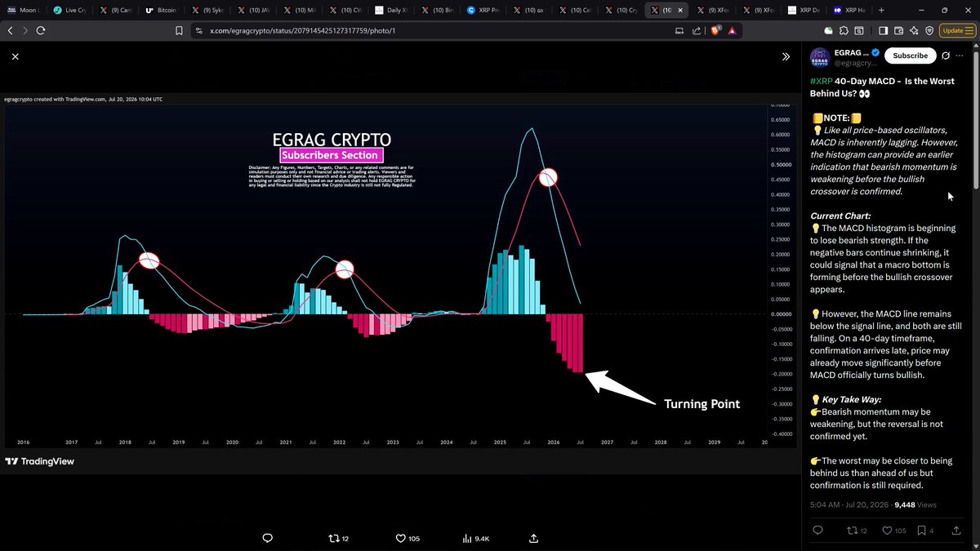Go back using browser back arrow
The width and height of the screenshot is (980, 551).
coord(11,30)
